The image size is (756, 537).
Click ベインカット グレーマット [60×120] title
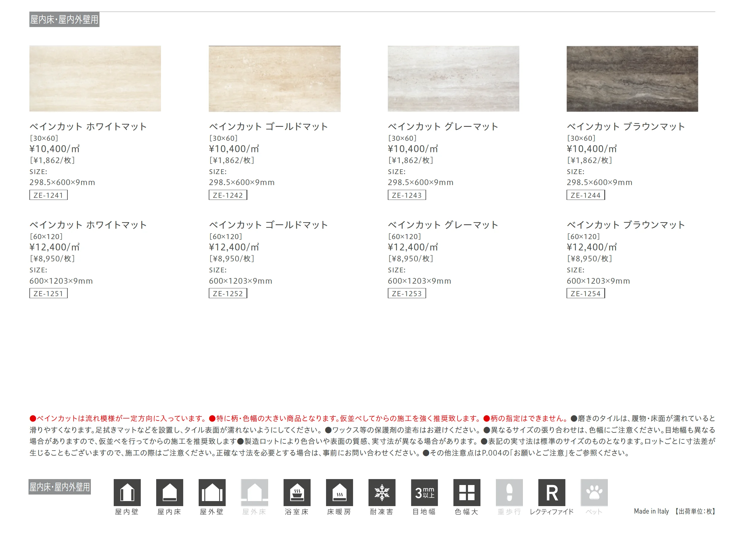pos(443,225)
